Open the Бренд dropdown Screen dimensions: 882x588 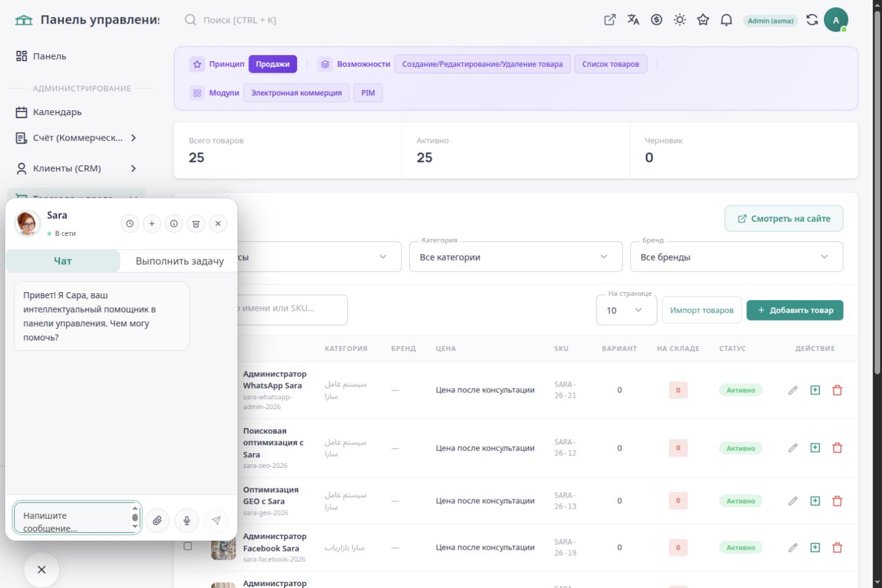(x=737, y=257)
